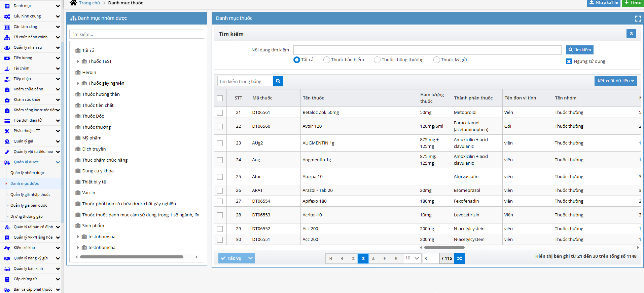Viewport: 644px width, 293px height.
Task: Check the row for Apifexo 180
Action: (220, 201)
